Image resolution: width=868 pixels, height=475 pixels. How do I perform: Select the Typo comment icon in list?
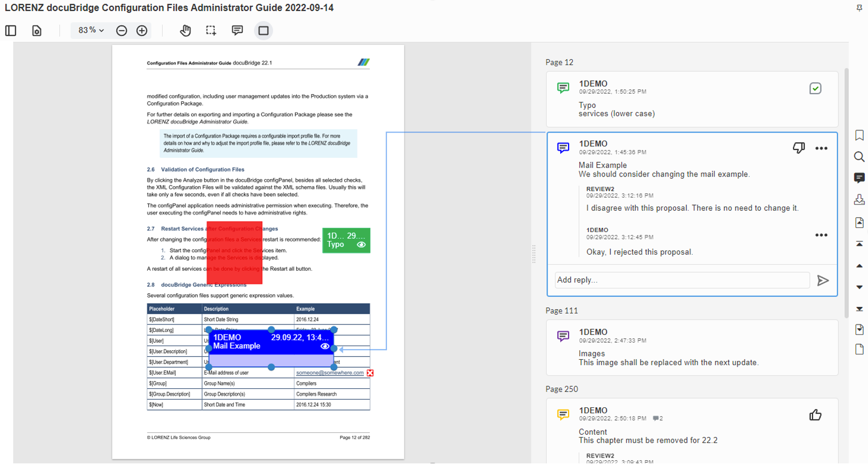point(563,88)
